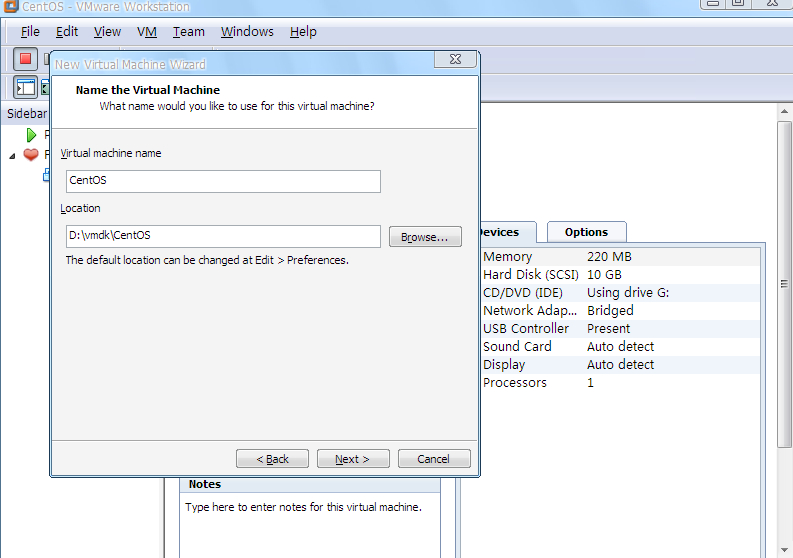
Task: Open the Help menu
Action: point(303,31)
